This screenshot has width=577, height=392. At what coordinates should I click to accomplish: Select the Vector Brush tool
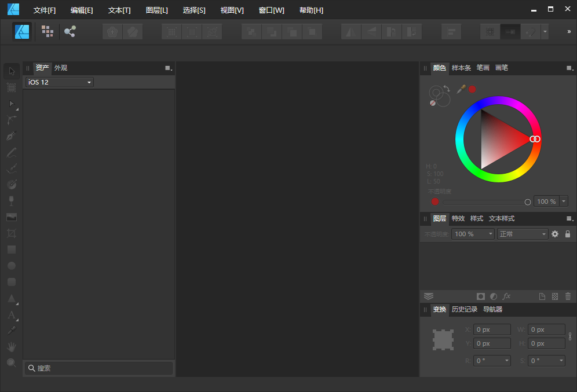tap(11, 168)
